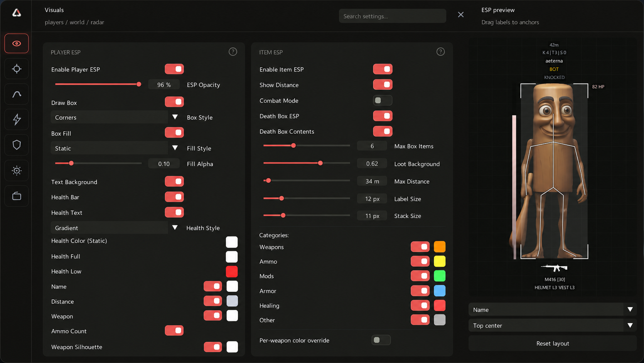Click the rifle silhouette in ESP preview
Screen dimensions: 644x363
click(x=554, y=267)
